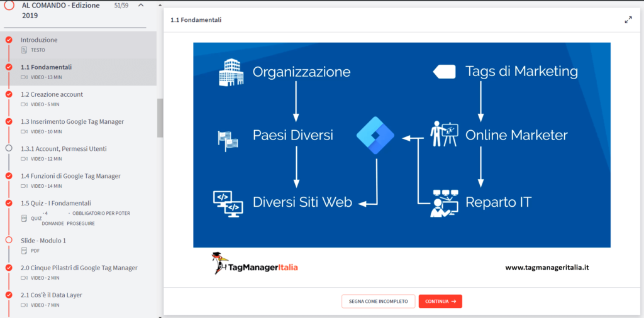This screenshot has height=318, width=644.
Task: Click 'OBBLIGATORIO PER POTER PROSEGUIRE' text
Action: (99, 218)
